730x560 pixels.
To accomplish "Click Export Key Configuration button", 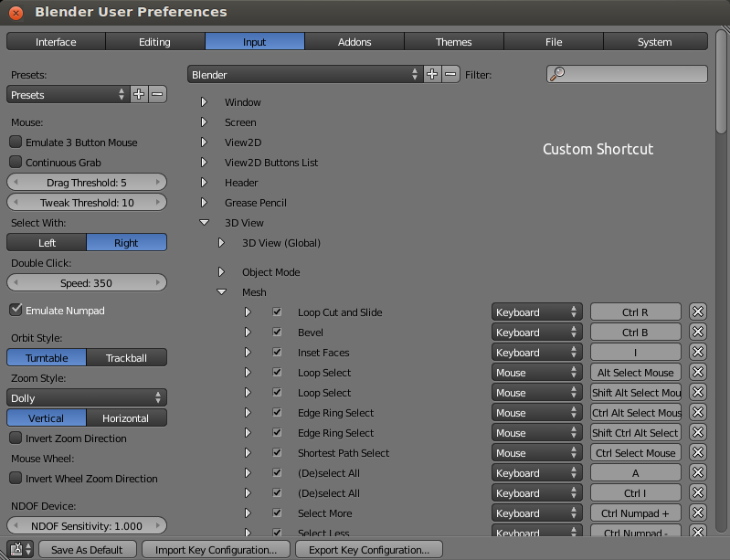I will click(x=369, y=550).
